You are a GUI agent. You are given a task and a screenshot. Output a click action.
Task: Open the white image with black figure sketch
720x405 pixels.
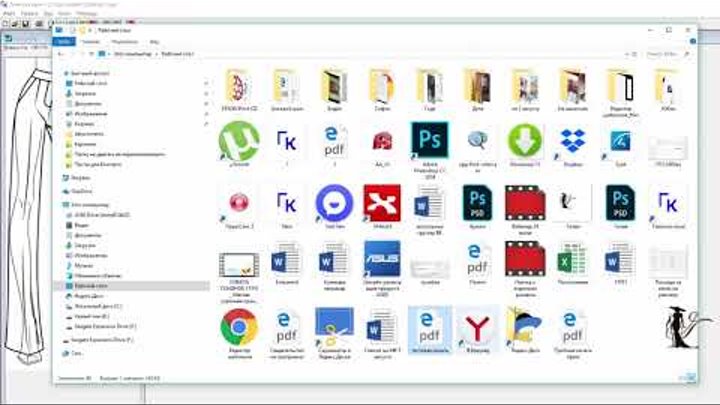572,203
